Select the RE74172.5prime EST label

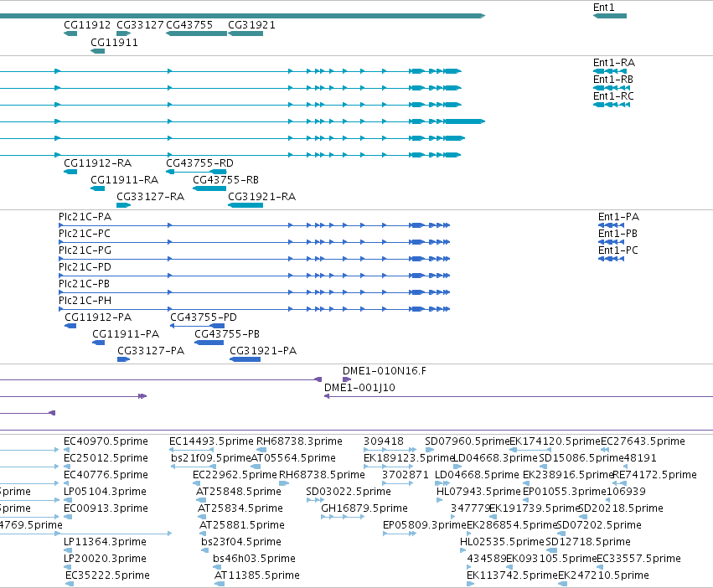click(x=655, y=475)
